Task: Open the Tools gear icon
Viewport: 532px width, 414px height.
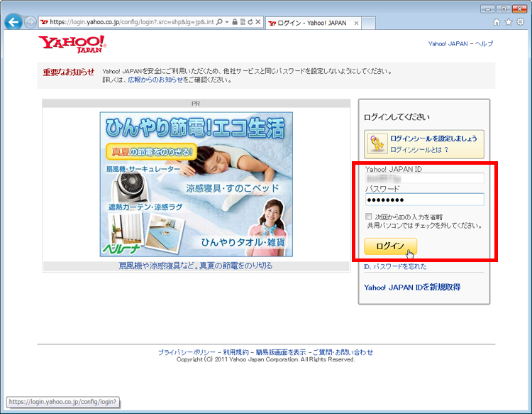Action: [x=520, y=23]
